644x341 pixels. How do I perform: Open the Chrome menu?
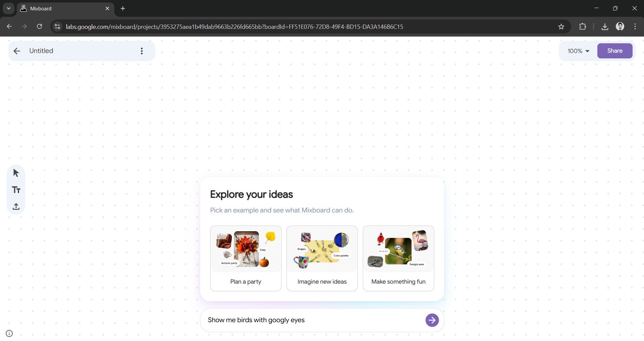[x=635, y=26]
